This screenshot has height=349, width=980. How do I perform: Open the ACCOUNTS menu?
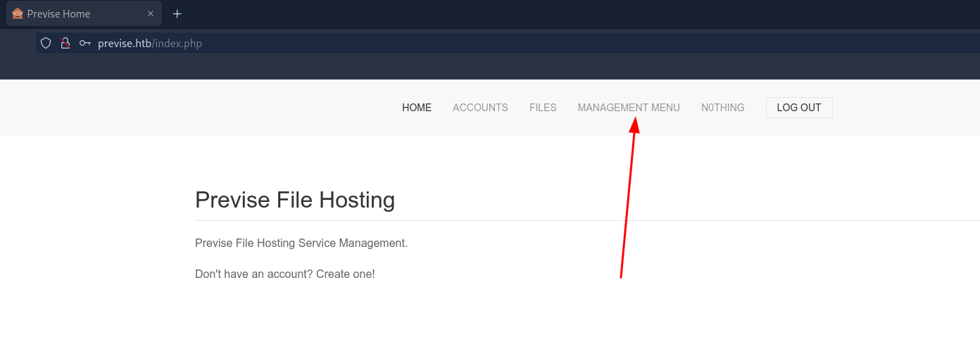tap(480, 108)
